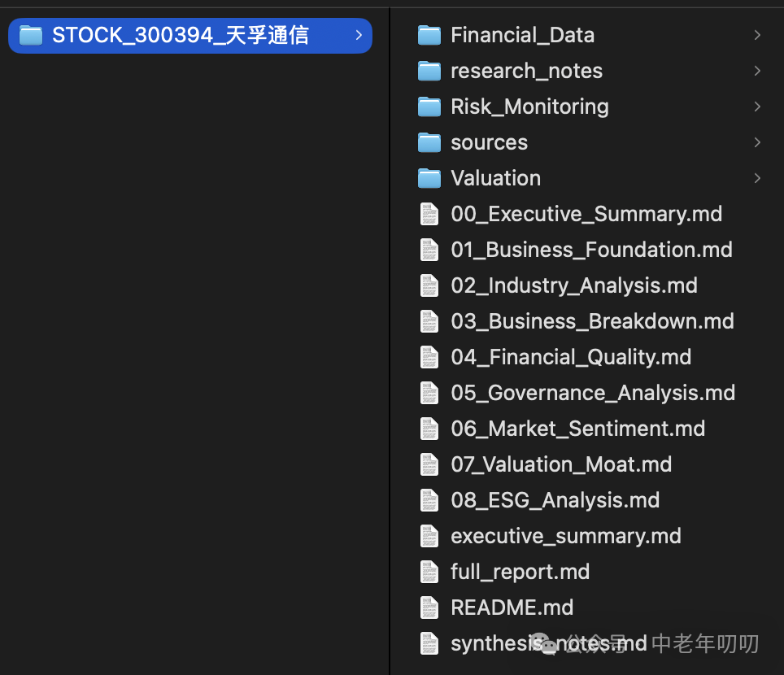Expand the Valuation folder chevron

757,178
